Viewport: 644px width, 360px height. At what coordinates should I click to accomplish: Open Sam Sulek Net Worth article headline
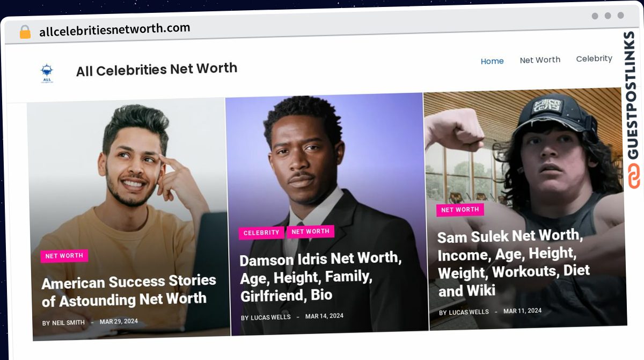pos(514,263)
